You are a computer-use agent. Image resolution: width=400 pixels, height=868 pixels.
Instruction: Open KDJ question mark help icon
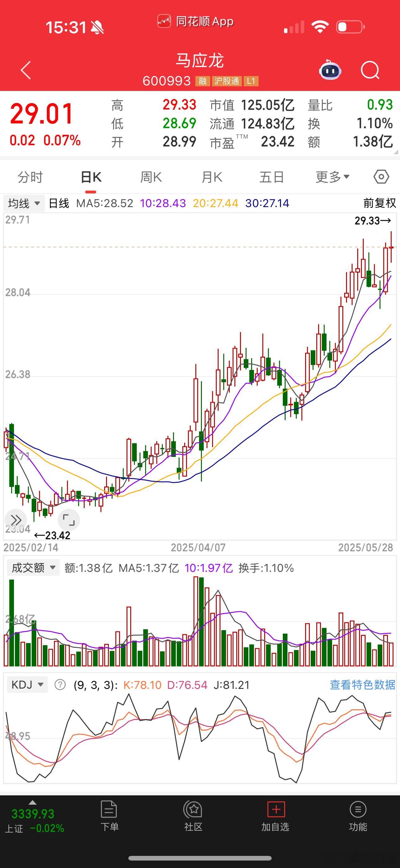60,685
